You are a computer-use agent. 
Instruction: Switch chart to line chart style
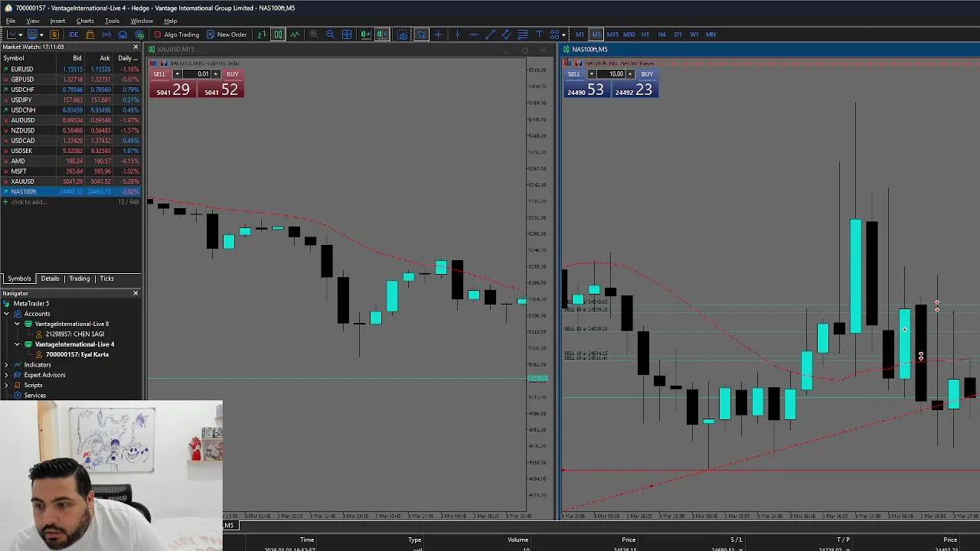pyautogui.click(x=295, y=34)
